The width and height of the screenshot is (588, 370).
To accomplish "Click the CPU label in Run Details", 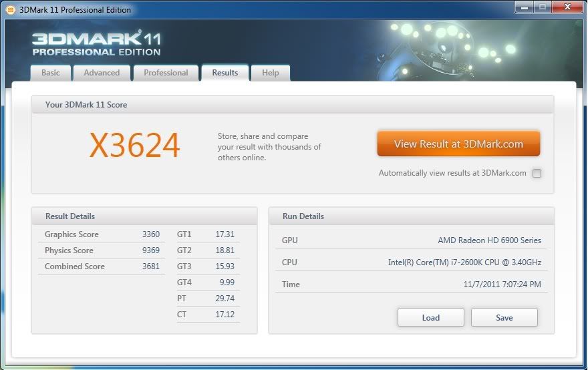I will tap(289, 262).
